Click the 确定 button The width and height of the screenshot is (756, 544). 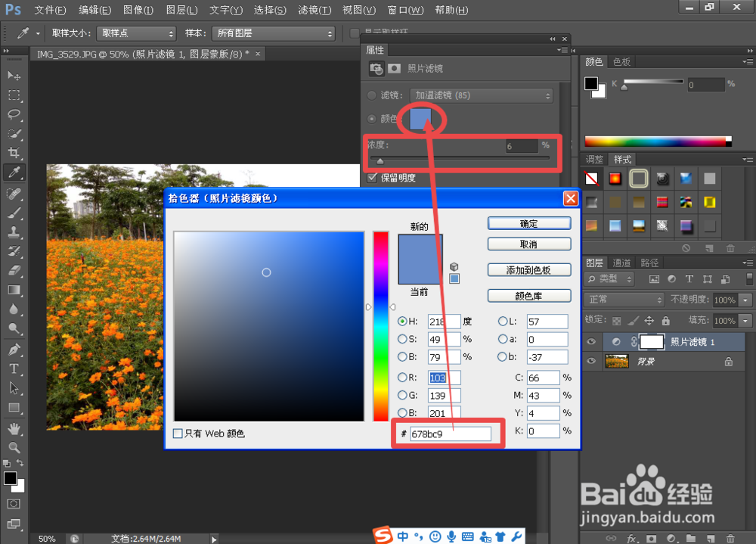[x=529, y=223]
